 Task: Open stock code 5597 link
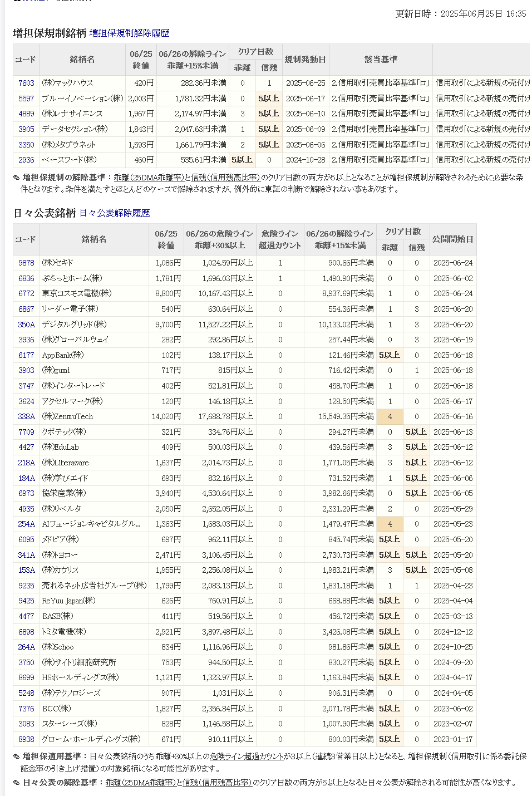pos(26,99)
